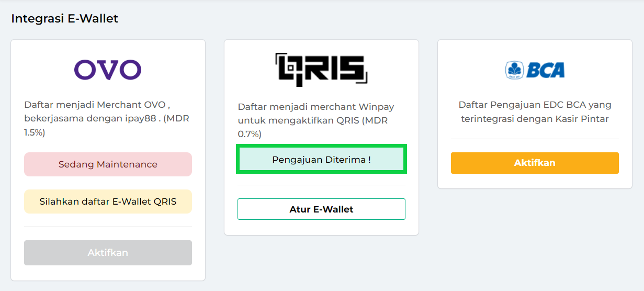The height and width of the screenshot is (291, 644).
Task: Click the gray disabled Aktifkan button under OVO
Action: tap(108, 253)
